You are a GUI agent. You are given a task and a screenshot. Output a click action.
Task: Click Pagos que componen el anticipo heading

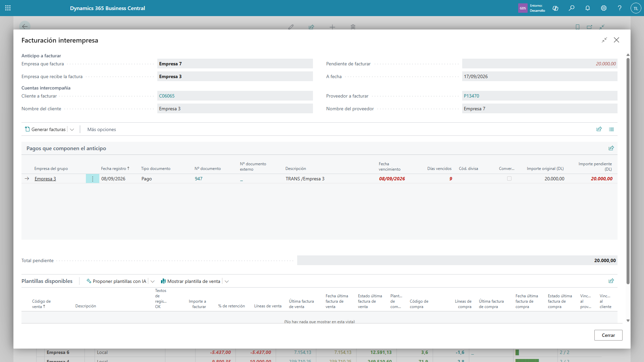(x=66, y=148)
